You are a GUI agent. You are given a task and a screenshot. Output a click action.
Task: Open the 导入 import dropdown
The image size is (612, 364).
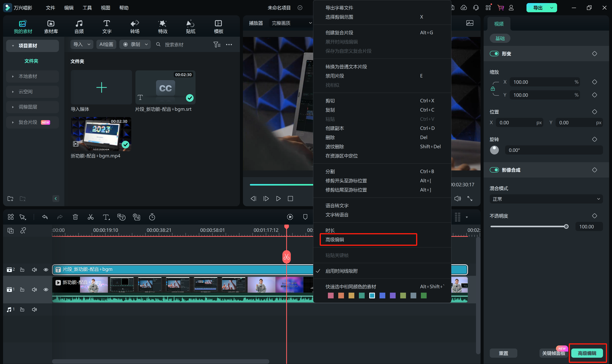pyautogui.click(x=82, y=44)
